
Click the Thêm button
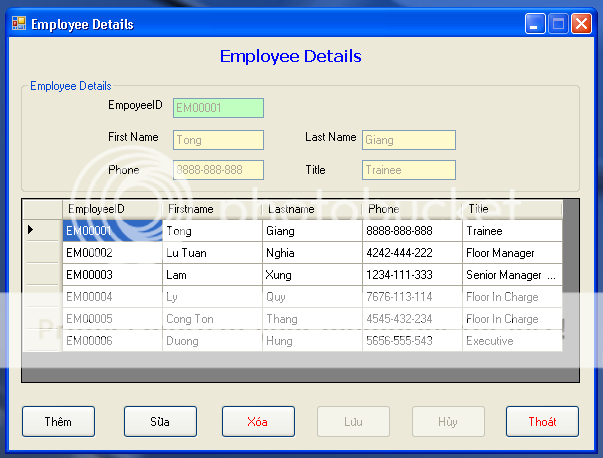point(58,421)
